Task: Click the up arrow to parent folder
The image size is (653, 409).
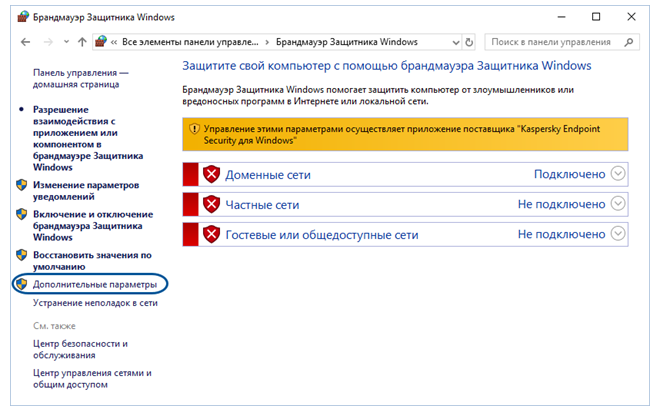Action: pyautogui.click(x=81, y=42)
